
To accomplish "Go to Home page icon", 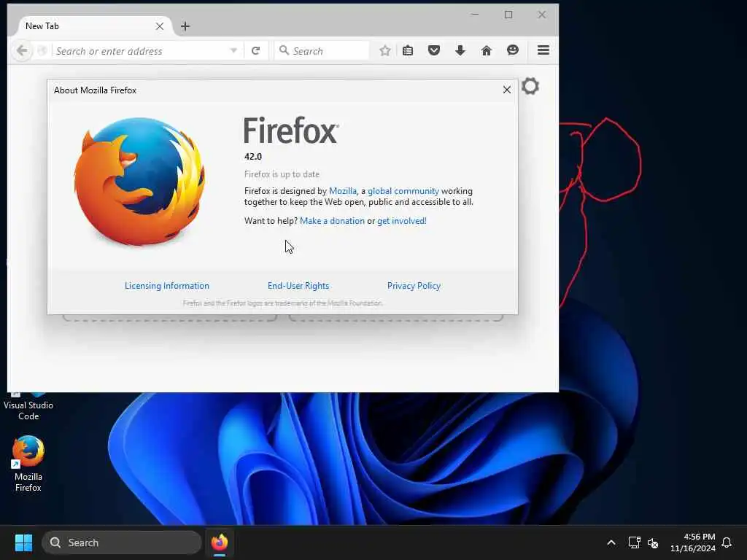I will (x=487, y=50).
